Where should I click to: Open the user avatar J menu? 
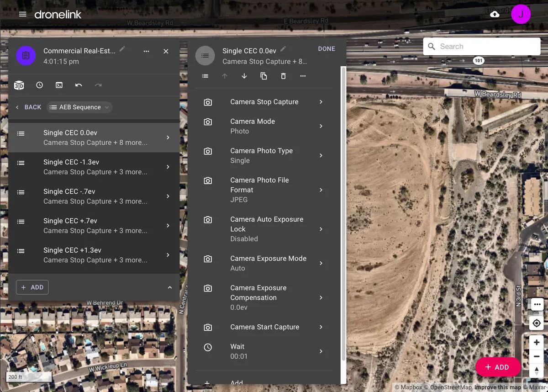click(x=521, y=14)
